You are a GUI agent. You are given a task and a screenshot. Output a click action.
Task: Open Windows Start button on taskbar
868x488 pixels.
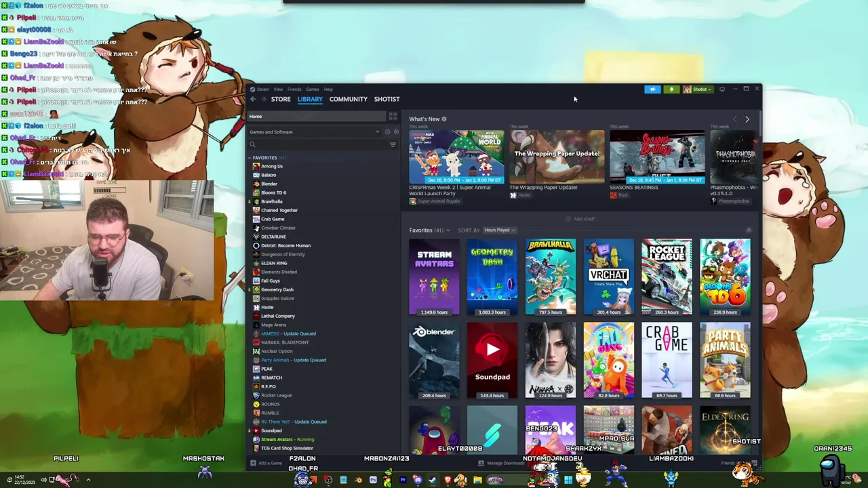(568, 480)
